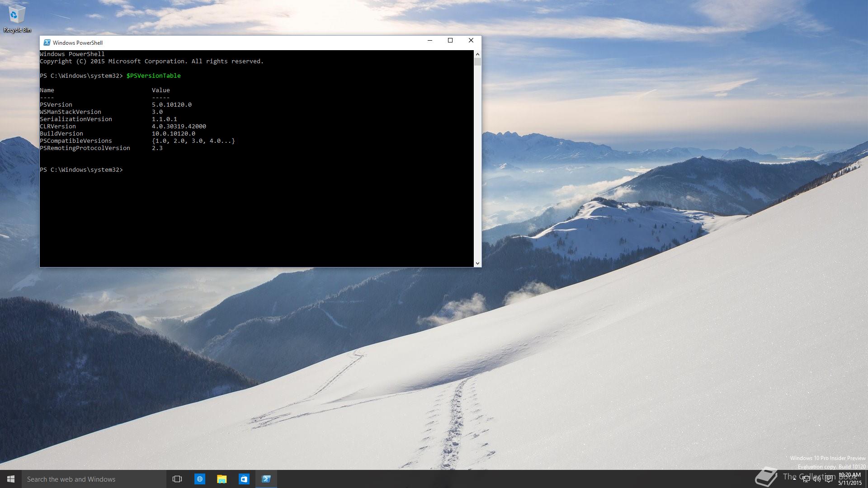This screenshot has height=488, width=868.
Task: Open the Store app from the taskbar
Action: (244, 479)
